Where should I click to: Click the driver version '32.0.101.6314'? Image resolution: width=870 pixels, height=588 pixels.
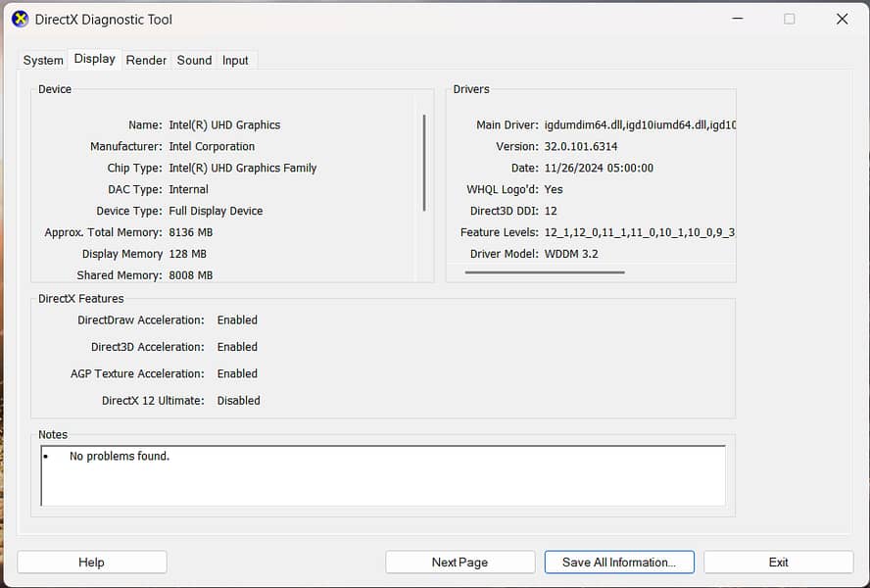click(x=580, y=147)
